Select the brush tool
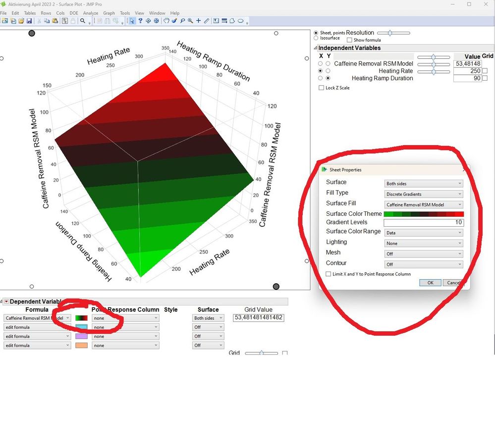 (x=174, y=21)
